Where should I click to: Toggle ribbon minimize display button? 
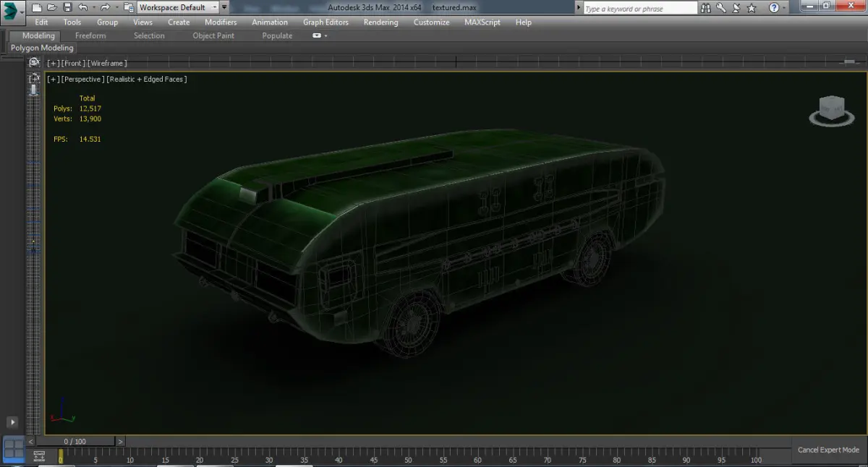pos(318,35)
